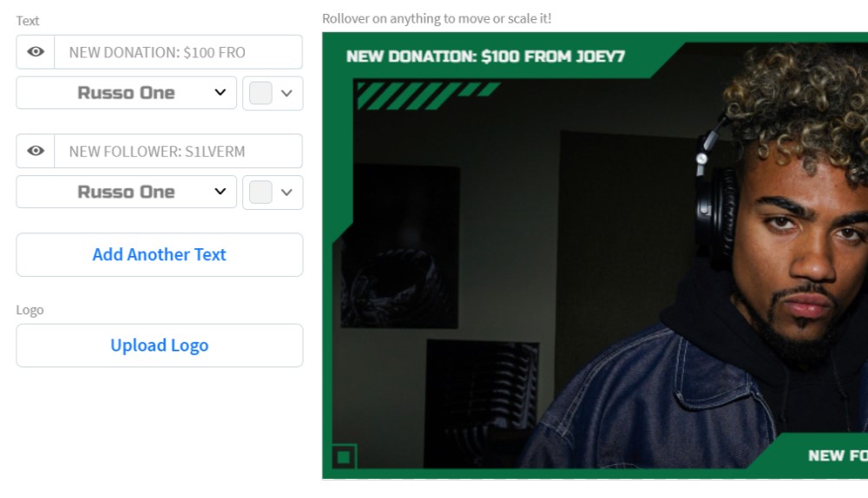Click the NEW DONATION text input field
This screenshot has width=868, height=498.
tap(178, 52)
